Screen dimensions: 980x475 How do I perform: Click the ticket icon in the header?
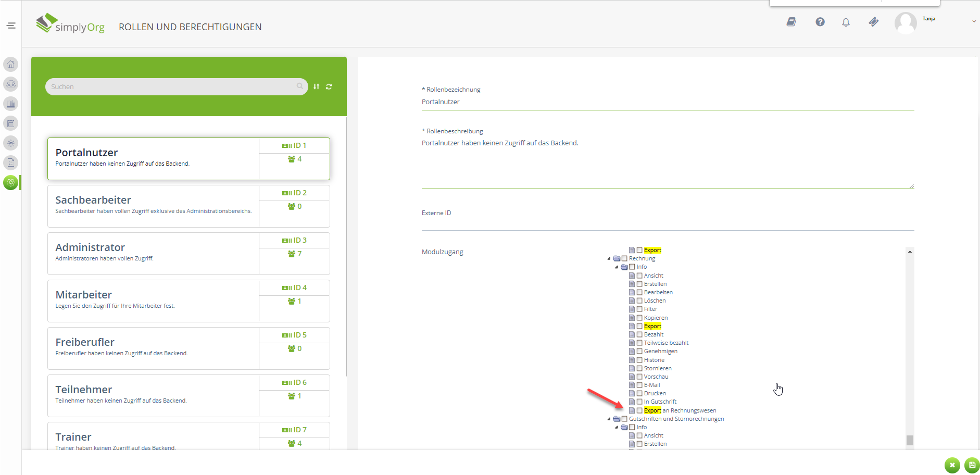click(x=873, y=22)
